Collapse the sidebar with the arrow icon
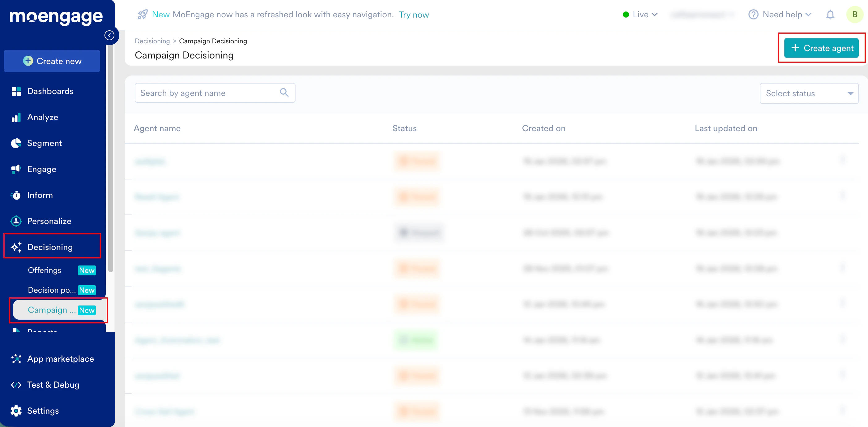The height and width of the screenshot is (427, 868). click(x=109, y=35)
